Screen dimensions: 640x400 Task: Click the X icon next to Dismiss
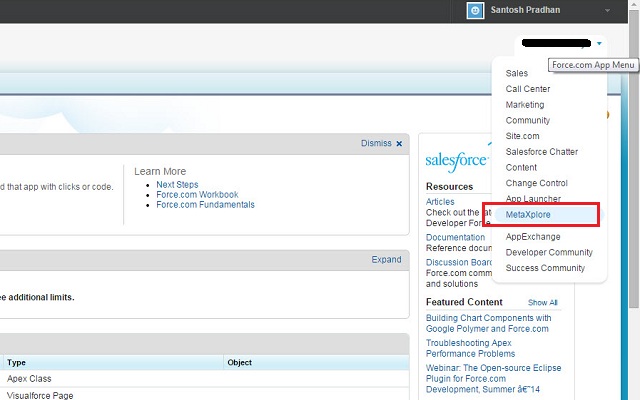399,144
